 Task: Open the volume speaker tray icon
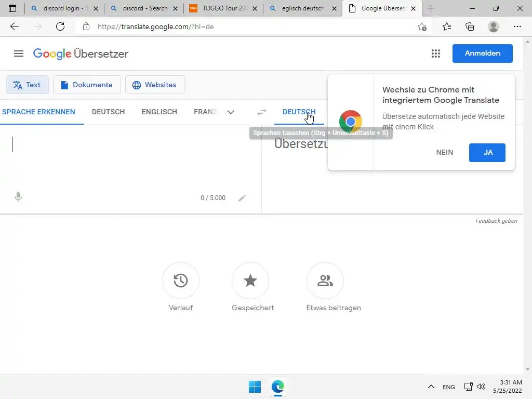(481, 387)
